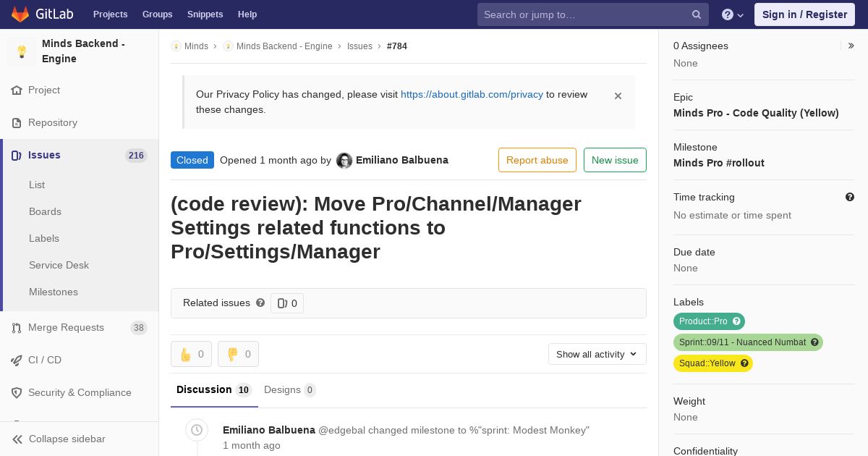868x456 pixels.
Task: Open the about.gitlab.com/privacy link
Action: (472, 94)
